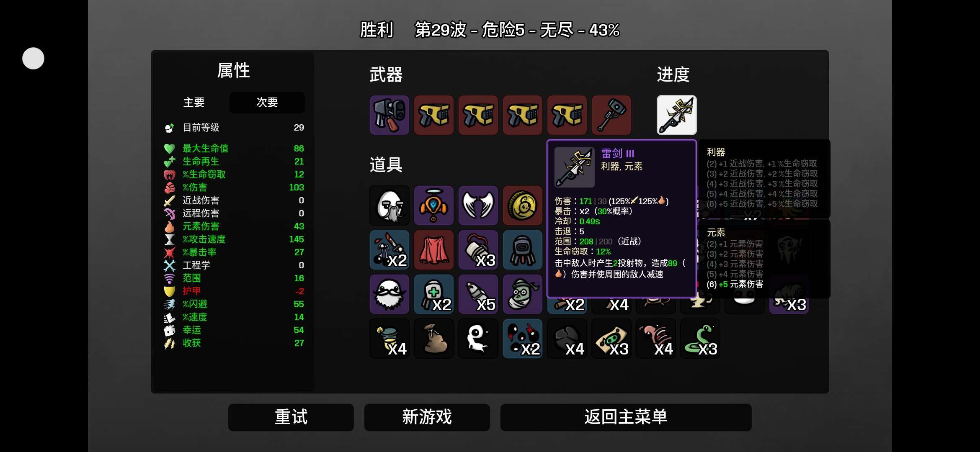The image size is (980, 452).
Task: Select the wrench weapon icon
Action: (611, 115)
